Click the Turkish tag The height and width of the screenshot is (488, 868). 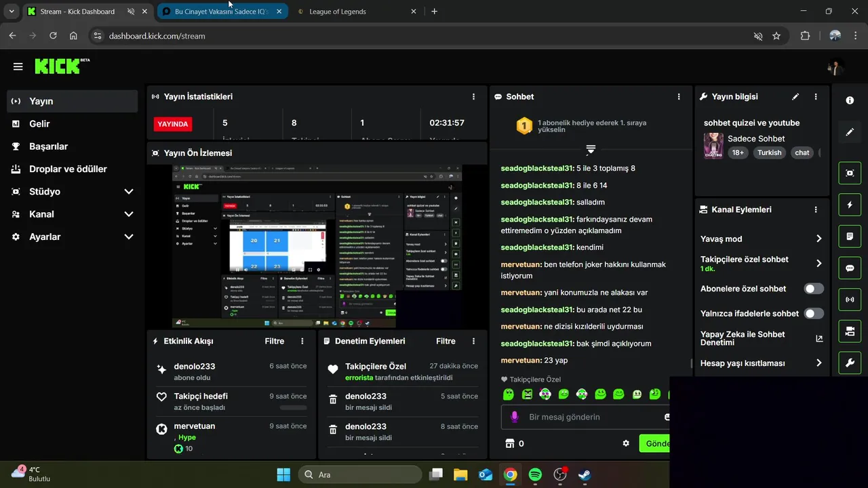point(770,152)
